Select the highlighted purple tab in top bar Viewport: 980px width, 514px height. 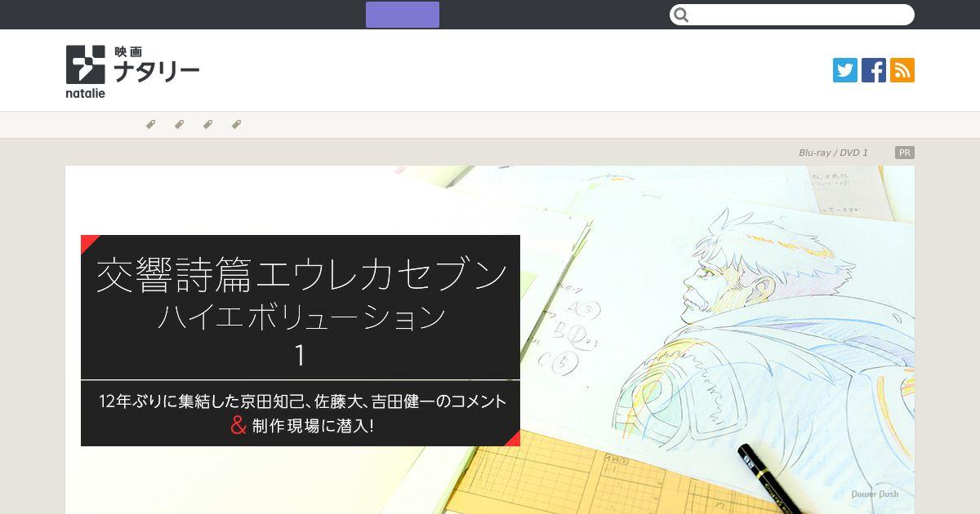click(403, 15)
